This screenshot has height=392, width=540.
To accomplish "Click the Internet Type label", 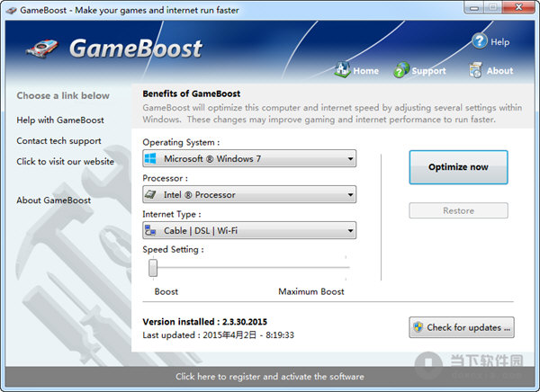I will tap(172, 214).
